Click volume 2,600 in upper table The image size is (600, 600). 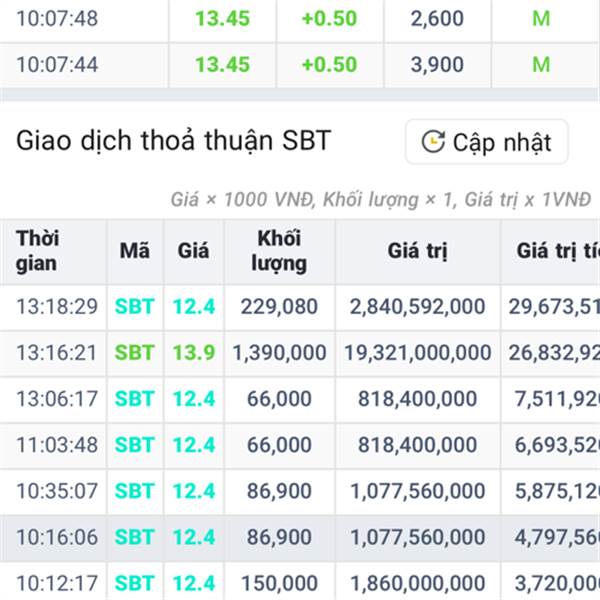(x=437, y=18)
